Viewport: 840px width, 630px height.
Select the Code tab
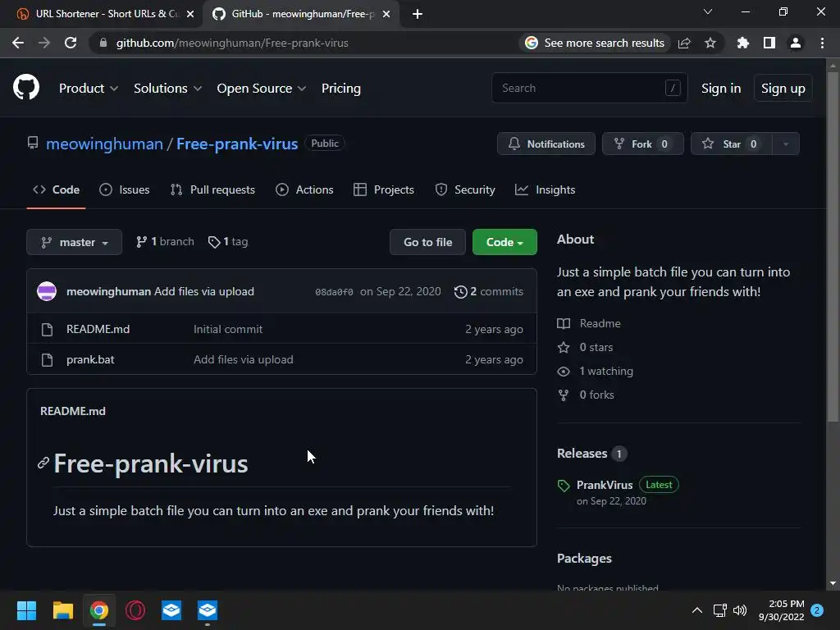point(56,189)
